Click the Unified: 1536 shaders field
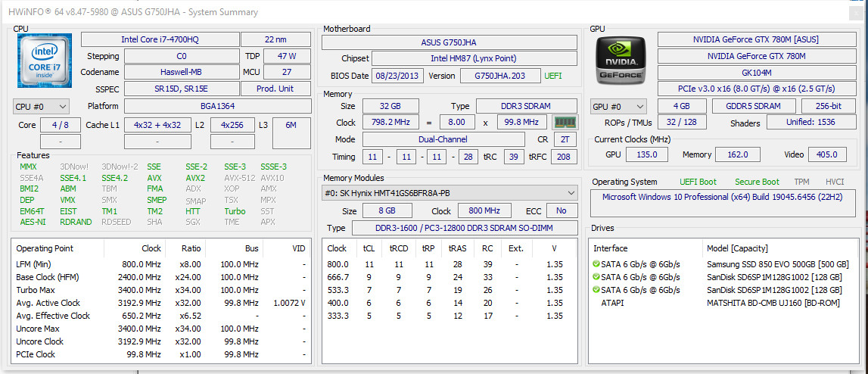Viewport: 868px width, 374px height. pos(811,123)
